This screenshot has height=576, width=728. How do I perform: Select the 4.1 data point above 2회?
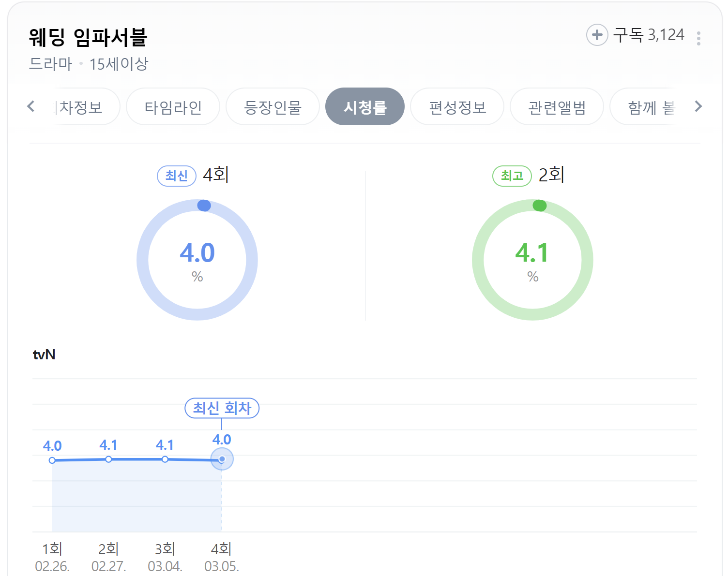click(108, 458)
